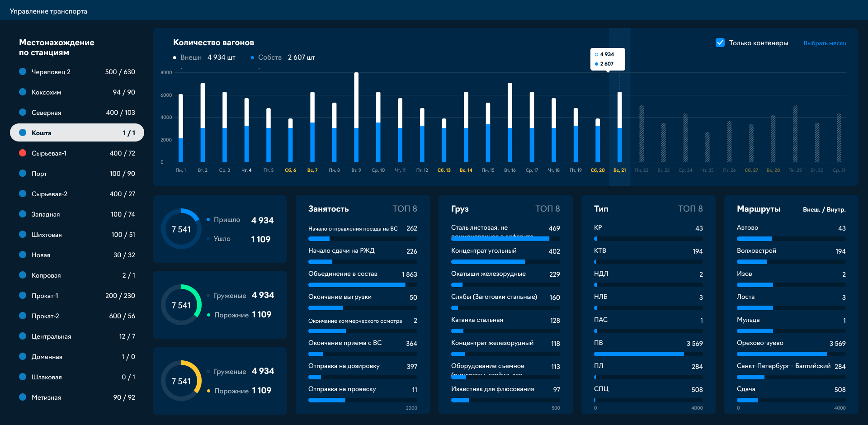Click the Пришло value 4 934
868x425 pixels.
click(x=262, y=220)
